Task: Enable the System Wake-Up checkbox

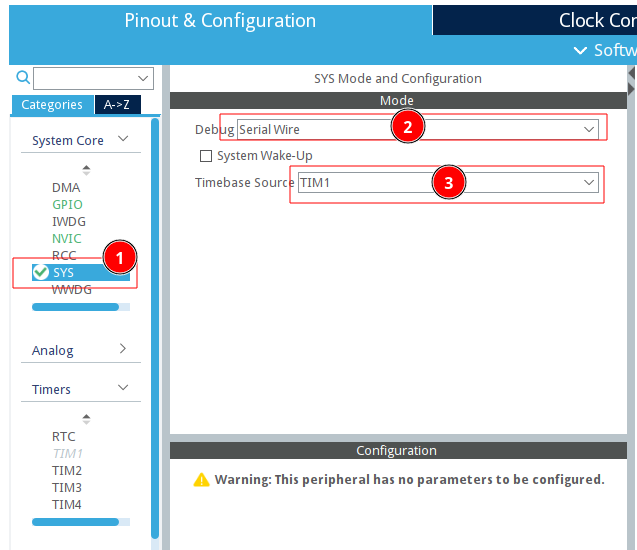Action: (x=206, y=156)
